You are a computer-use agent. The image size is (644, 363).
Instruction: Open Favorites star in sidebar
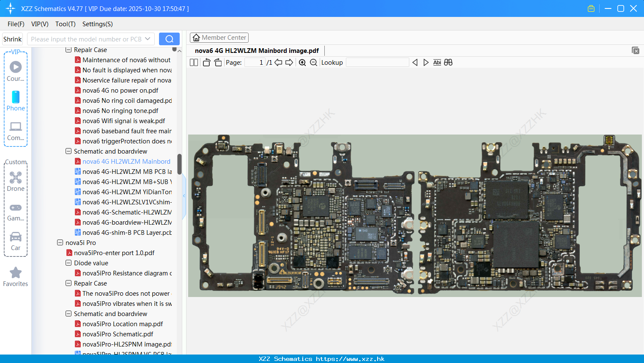[x=16, y=277]
